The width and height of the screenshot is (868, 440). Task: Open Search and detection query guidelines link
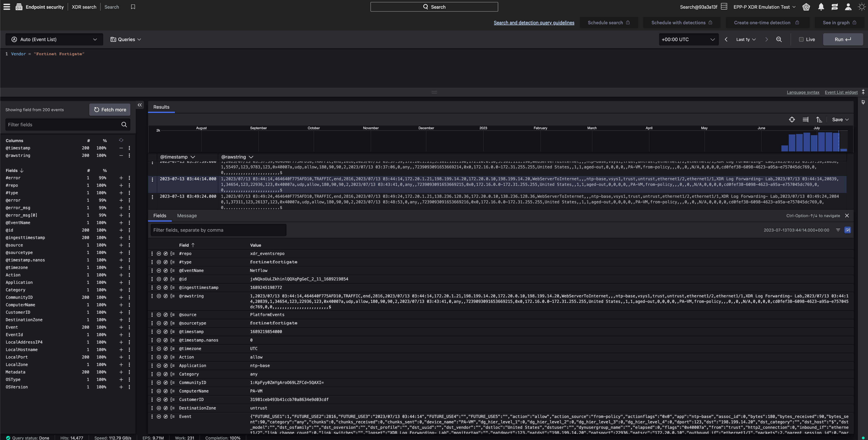[534, 23]
